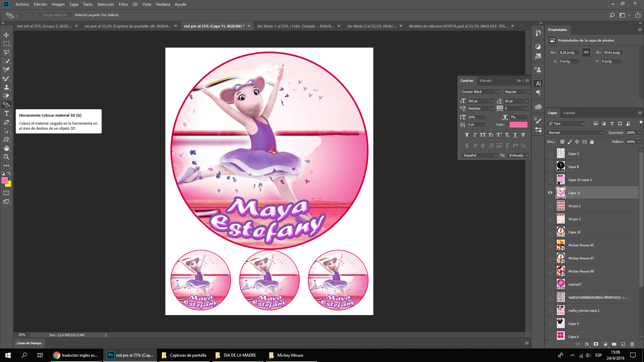Open Capturas de pantalla taskbar folder
Image resolution: width=644 pixels, height=362 pixels.
click(x=184, y=355)
